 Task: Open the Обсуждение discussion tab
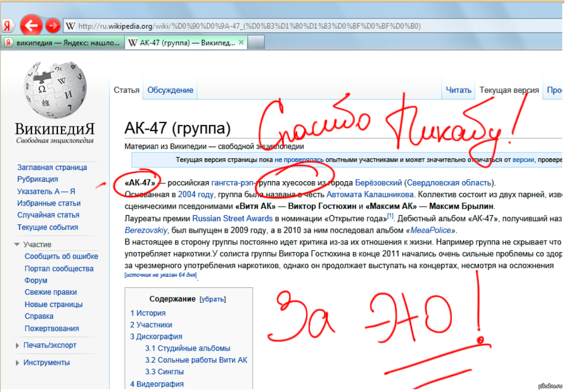click(x=170, y=90)
